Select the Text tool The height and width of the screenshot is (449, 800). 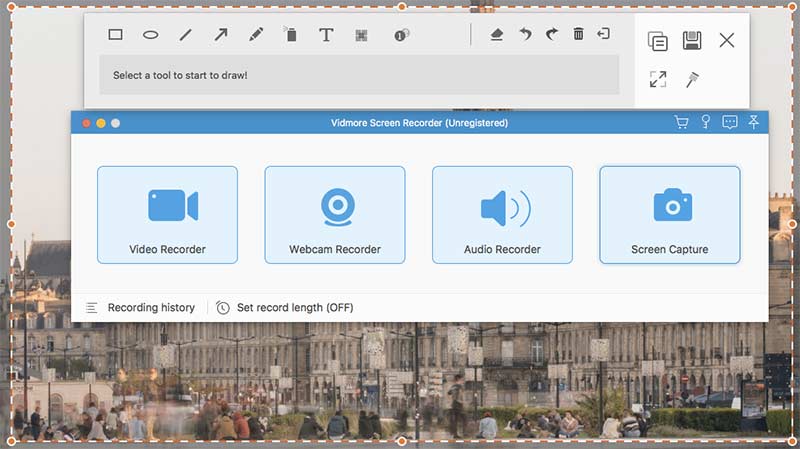click(326, 35)
